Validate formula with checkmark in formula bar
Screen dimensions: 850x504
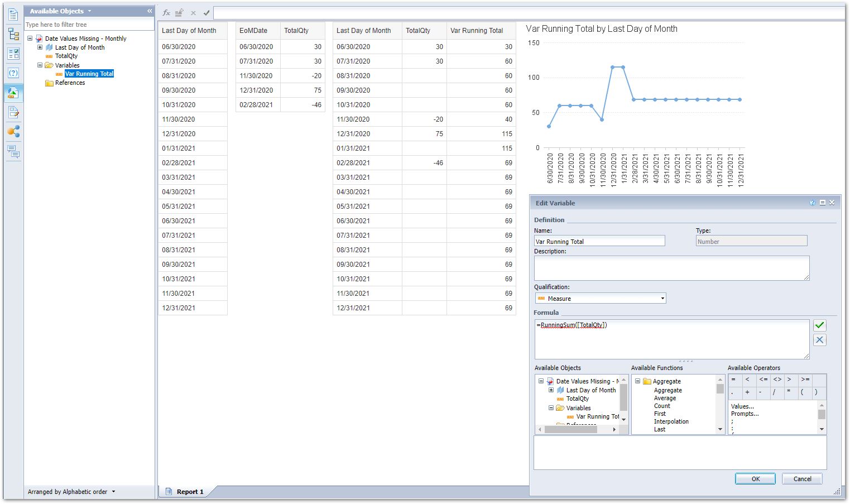coord(207,13)
